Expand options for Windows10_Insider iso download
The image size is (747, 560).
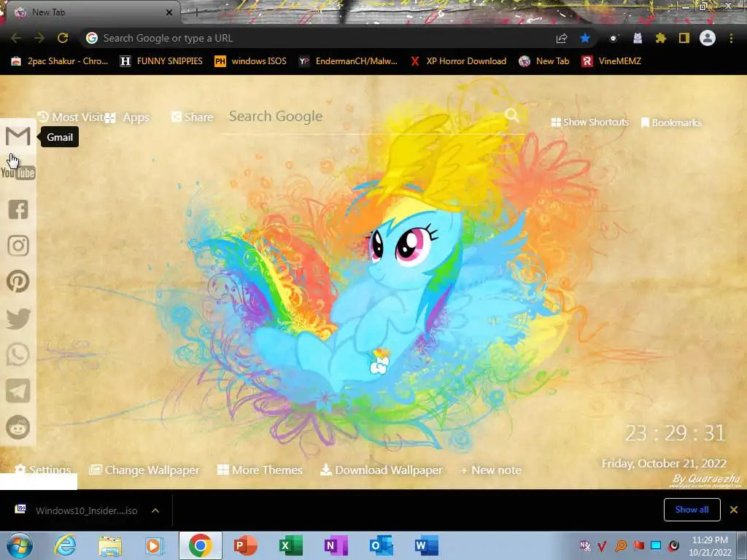pyautogui.click(x=155, y=510)
